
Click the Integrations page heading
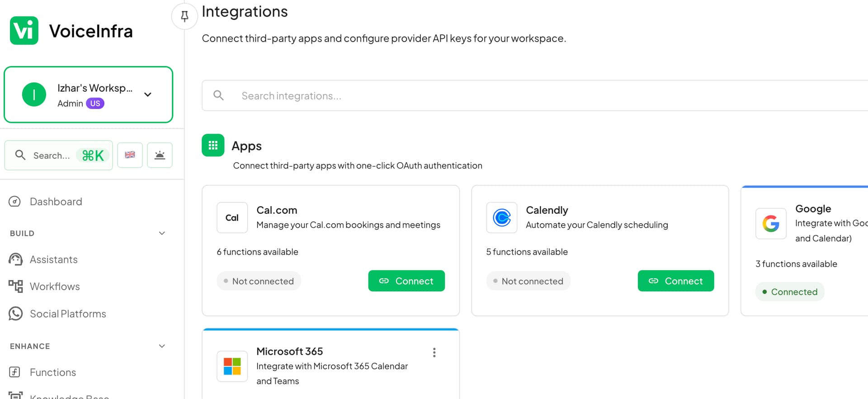point(245,11)
